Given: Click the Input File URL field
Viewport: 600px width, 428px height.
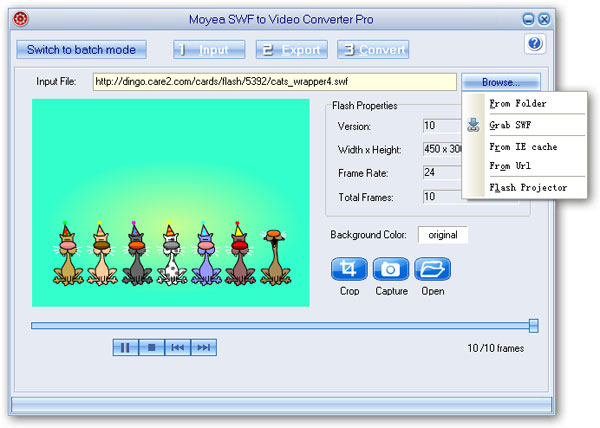Looking at the screenshot, I should tap(274, 82).
